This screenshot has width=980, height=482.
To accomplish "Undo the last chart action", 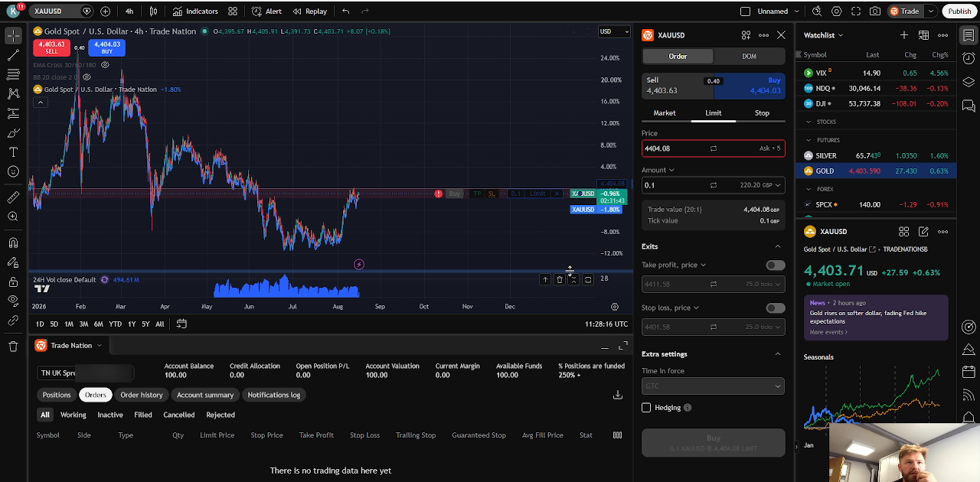I will coord(346,11).
